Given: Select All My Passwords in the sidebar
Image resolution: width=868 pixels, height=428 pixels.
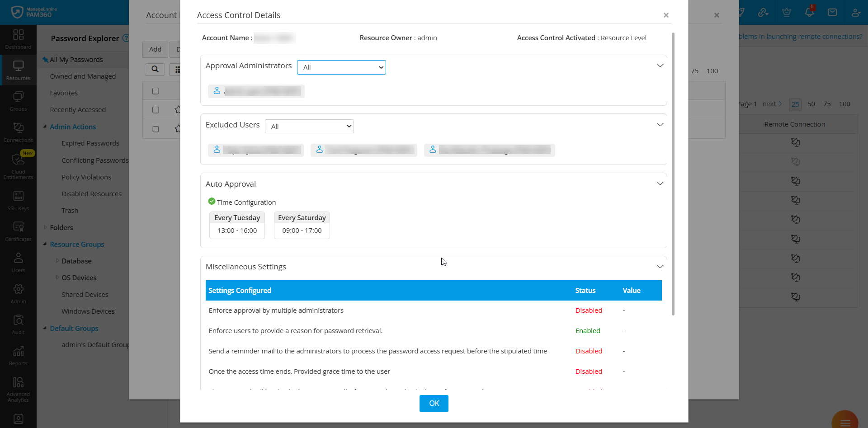Looking at the screenshot, I should click(x=76, y=59).
